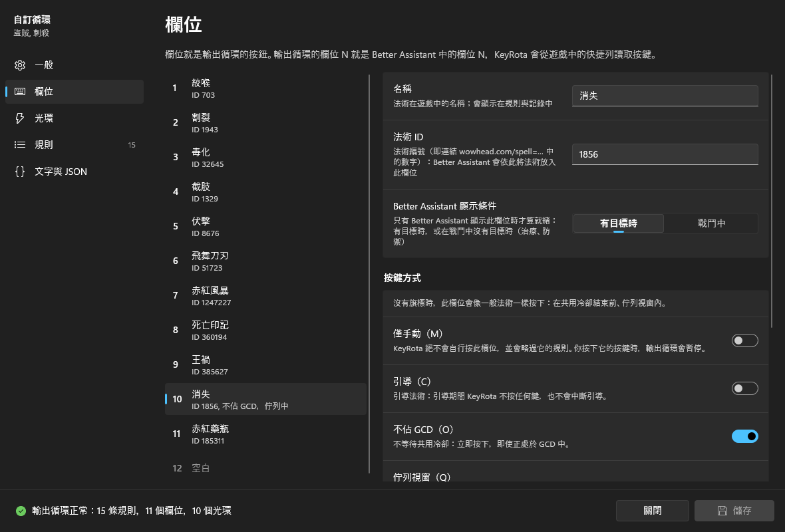This screenshot has height=532, width=785.
Task: Click the 輸出循環正常 status text
Action: 132,511
